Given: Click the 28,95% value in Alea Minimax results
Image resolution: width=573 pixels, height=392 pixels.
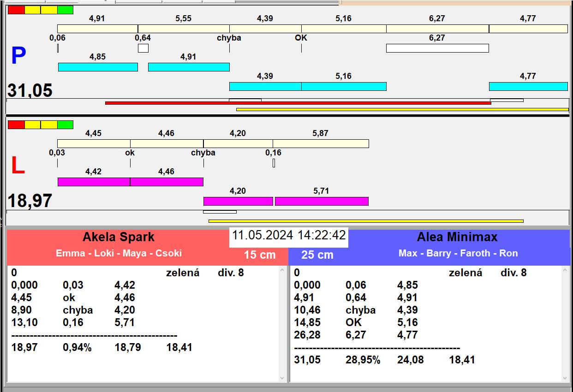Looking at the screenshot, I should click(363, 360).
